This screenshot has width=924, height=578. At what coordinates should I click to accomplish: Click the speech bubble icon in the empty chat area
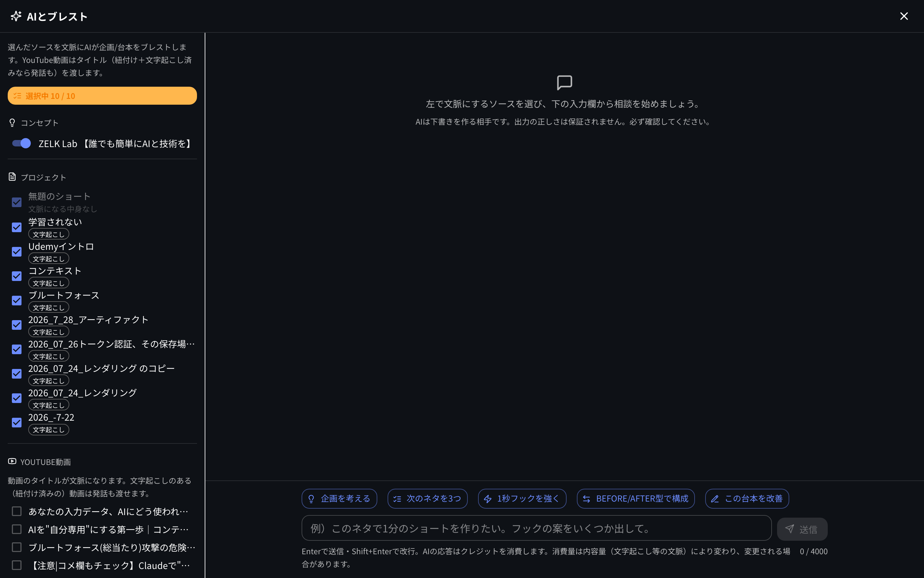[x=564, y=83]
